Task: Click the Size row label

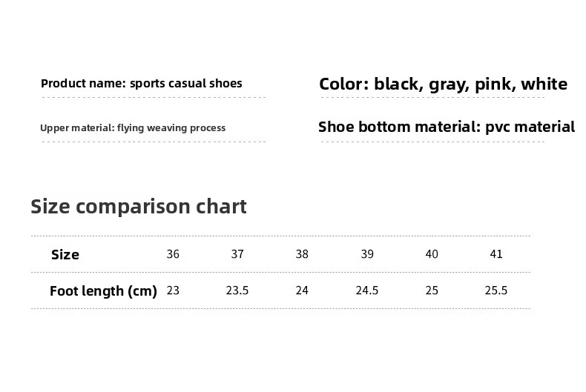Action: click(x=65, y=254)
